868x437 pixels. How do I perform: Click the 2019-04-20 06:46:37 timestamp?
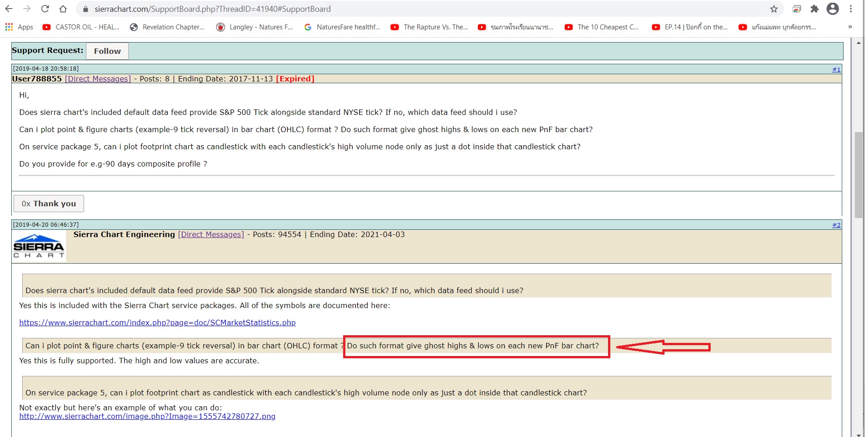pyautogui.click(x=46, y=224)
